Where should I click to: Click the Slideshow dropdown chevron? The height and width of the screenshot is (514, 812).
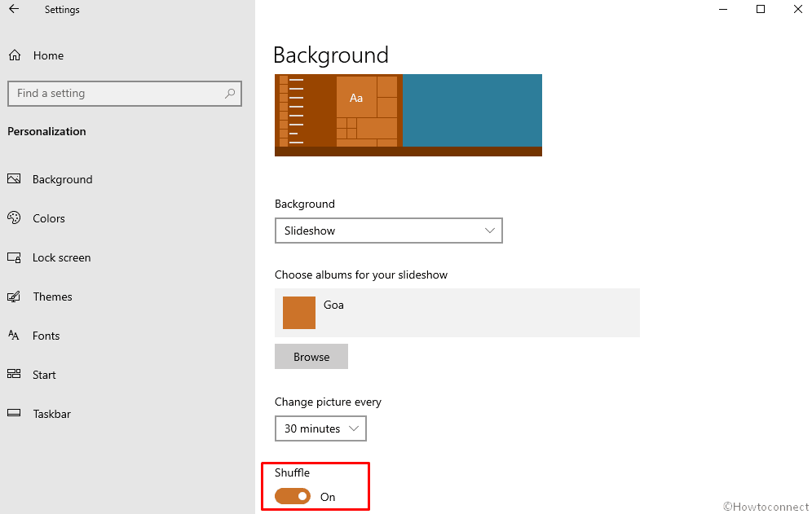(x=489, y=231)
